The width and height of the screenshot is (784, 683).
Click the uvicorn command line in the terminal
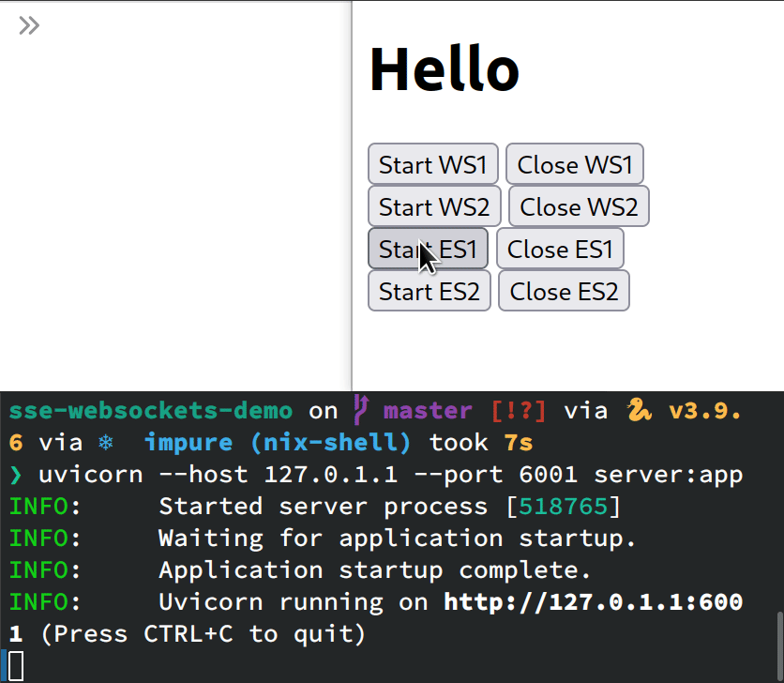tap(375, 474)
